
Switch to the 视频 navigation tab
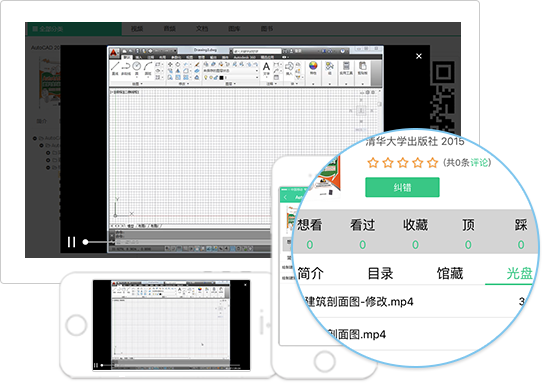tap(137, 29)
